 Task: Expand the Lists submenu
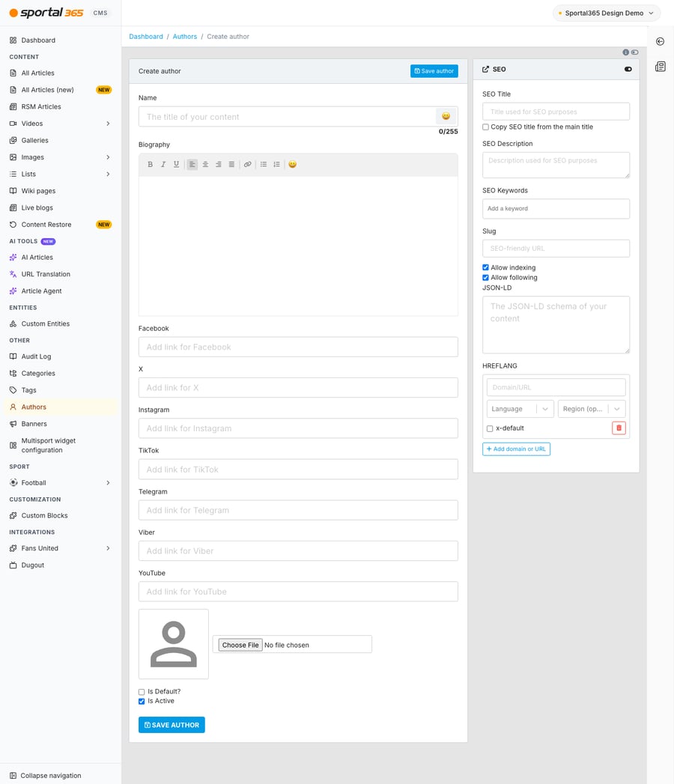coord(108,174)
